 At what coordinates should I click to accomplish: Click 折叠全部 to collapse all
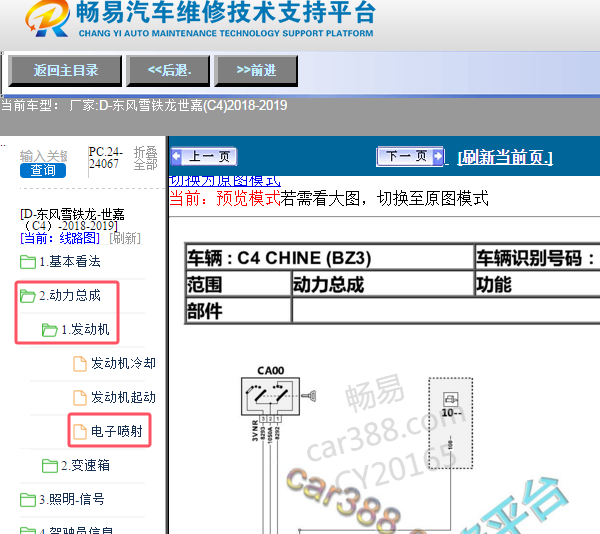coord(145,158)
